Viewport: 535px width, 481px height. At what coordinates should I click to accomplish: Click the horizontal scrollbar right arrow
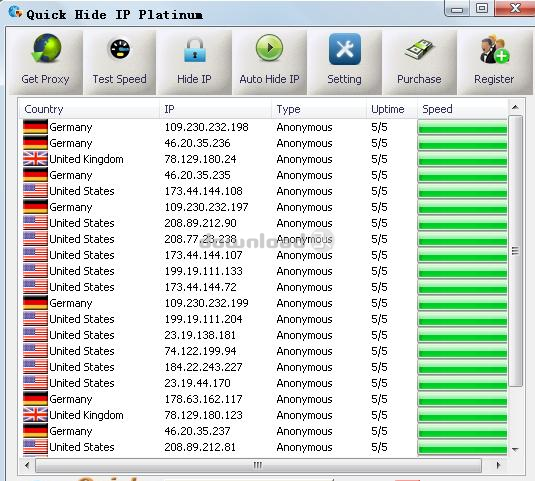498,465
